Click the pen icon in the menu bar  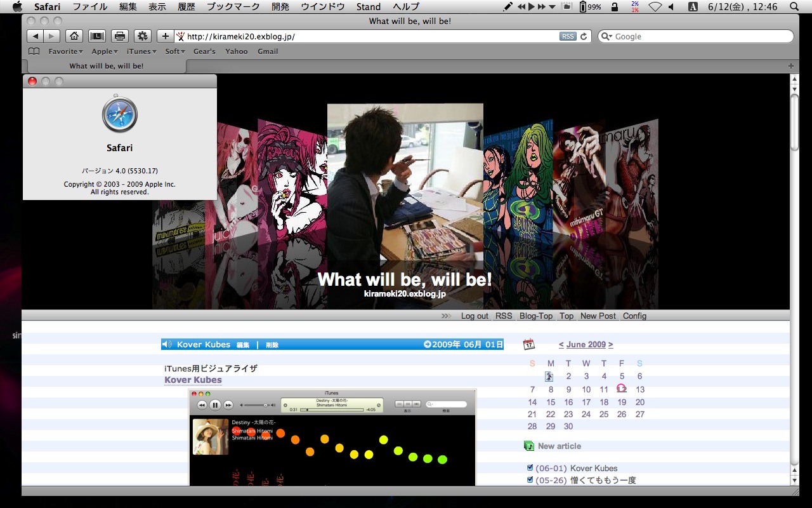[507, 6]
